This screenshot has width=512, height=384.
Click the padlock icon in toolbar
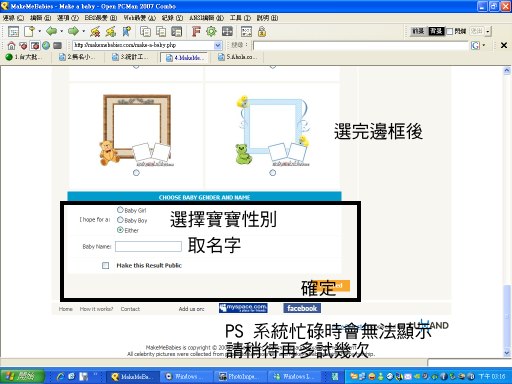[x=262, y=32]
